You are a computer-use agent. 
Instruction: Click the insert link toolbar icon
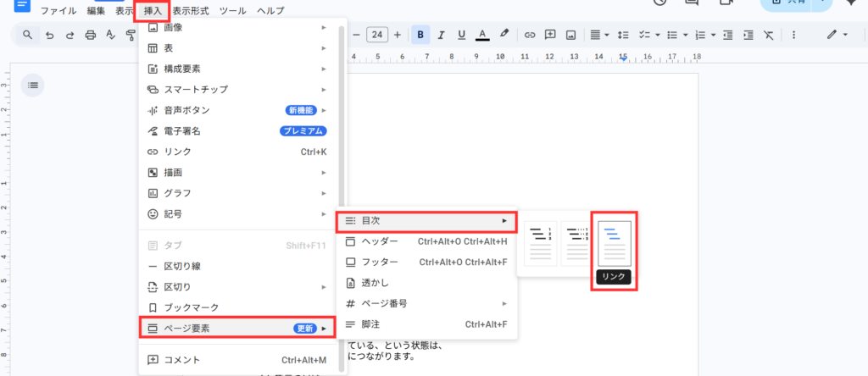coord(530,35)
